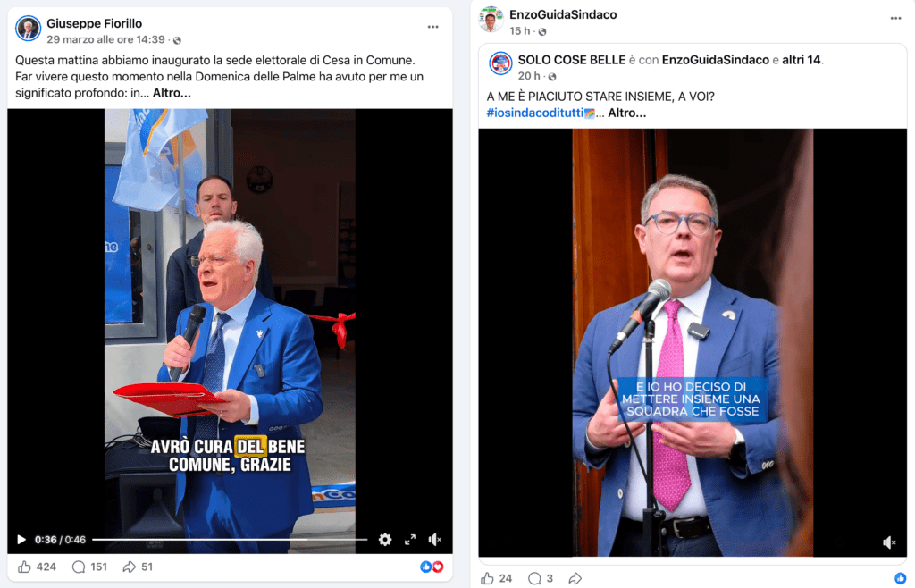
Task: View Giuseppe Fiorillo's profile picture
Action: 28,28
